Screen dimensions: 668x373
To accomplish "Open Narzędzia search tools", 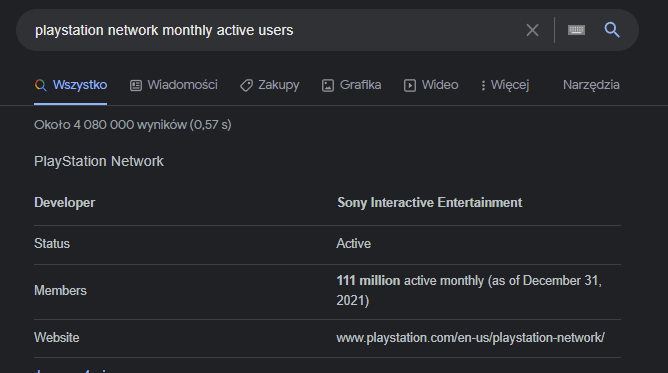I will tap(591, 85).
